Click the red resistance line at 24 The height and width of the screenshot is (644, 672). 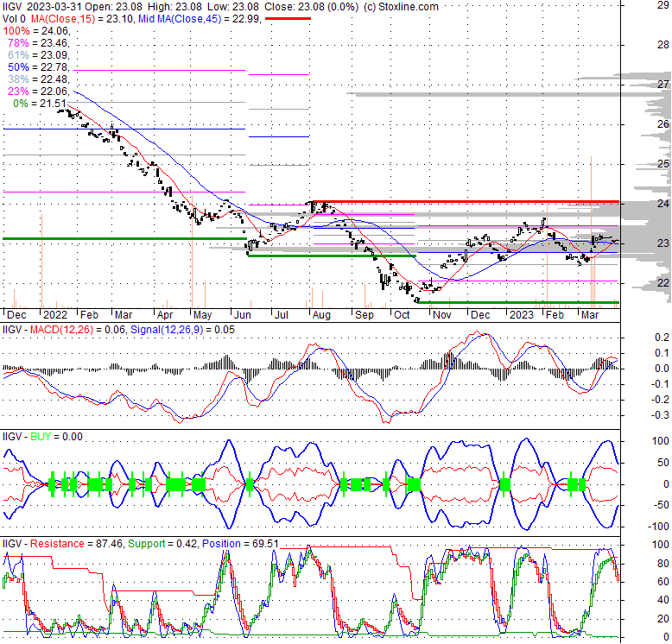(x=466, y=201)
